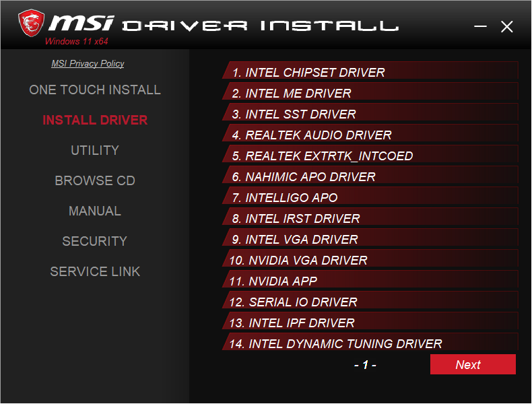The image size is (532, 404).
Task: Install the Nahimic APO Driver
Action: pos(370,174)
